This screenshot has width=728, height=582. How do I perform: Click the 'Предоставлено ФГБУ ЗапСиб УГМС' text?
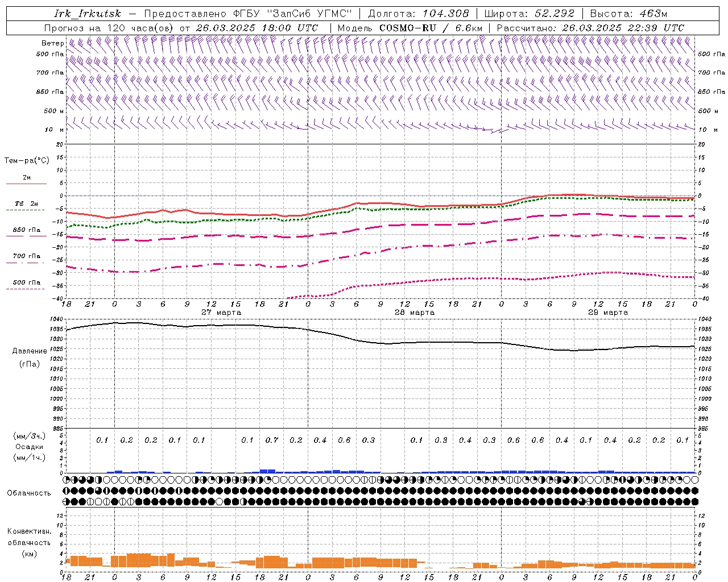[248, 14]
